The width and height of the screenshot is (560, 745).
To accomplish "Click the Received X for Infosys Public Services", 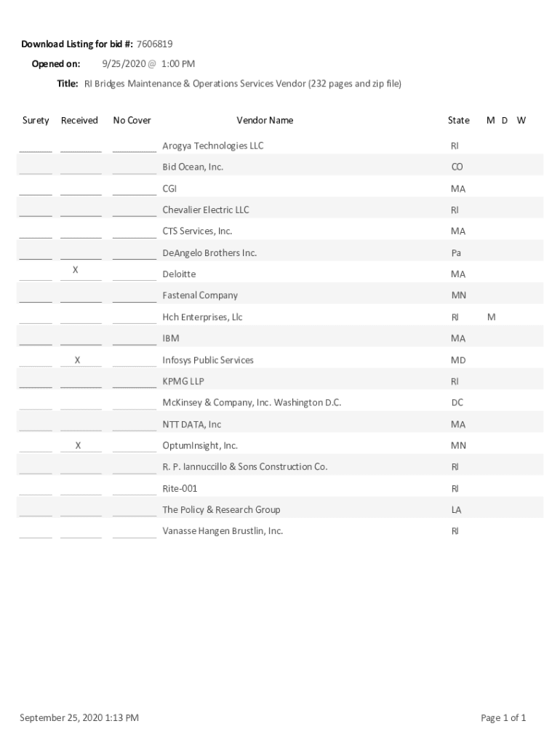I will click(x=78, y=360).
